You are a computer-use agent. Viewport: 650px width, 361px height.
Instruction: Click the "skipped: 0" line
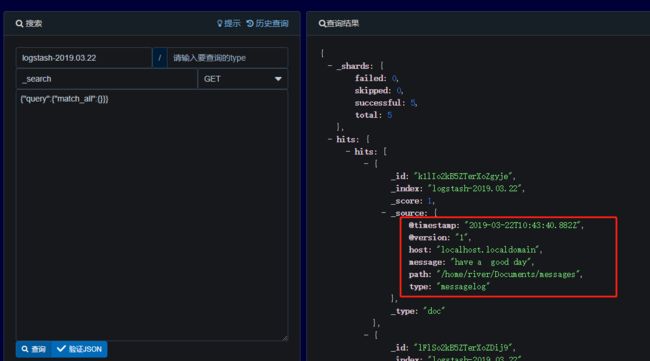pos(378,90)
